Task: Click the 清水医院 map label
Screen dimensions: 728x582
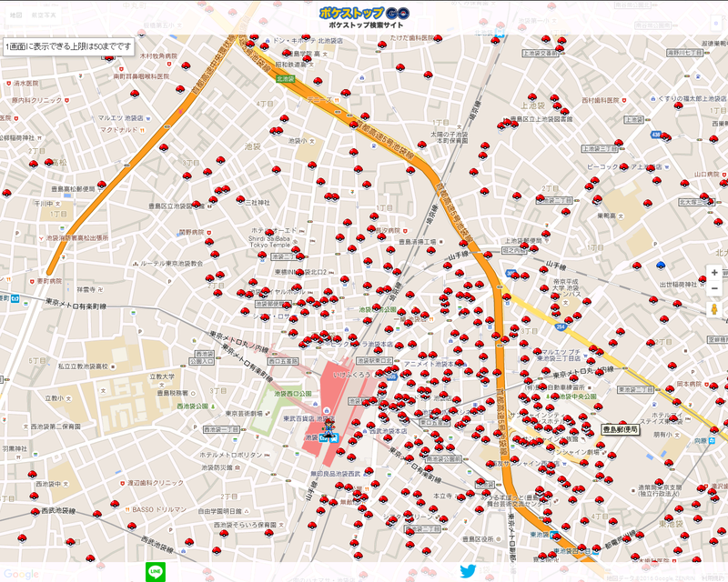Action: click(x=25, y=84)
